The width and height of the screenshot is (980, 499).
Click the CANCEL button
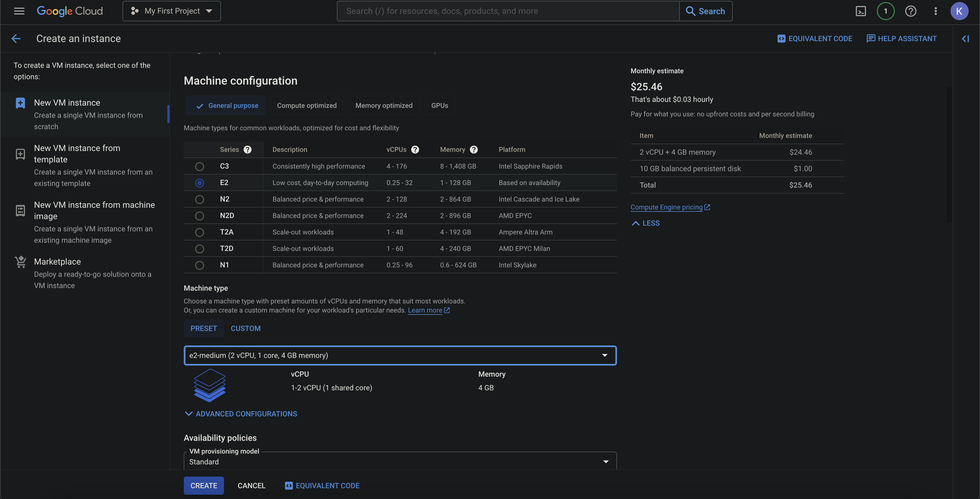tap(252, 486)
